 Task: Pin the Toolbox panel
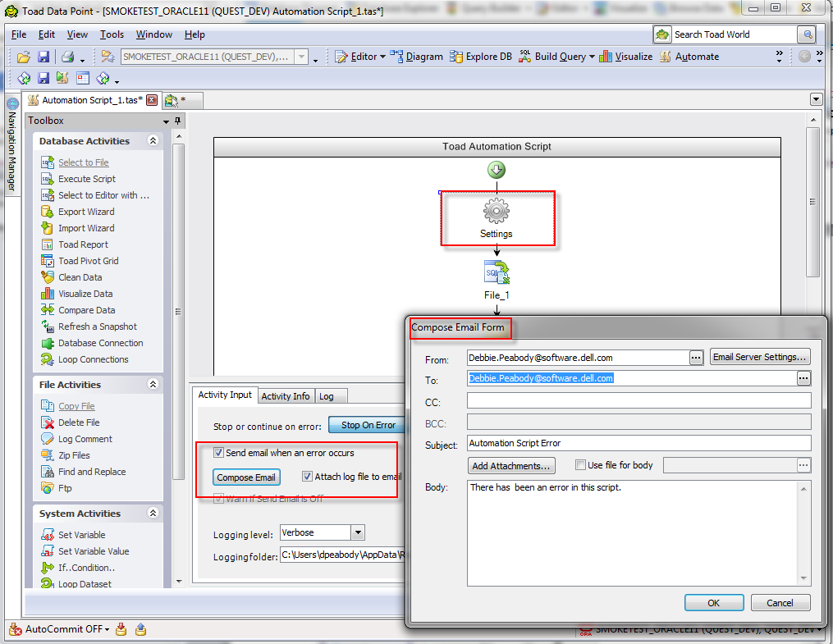click(177, 121)
